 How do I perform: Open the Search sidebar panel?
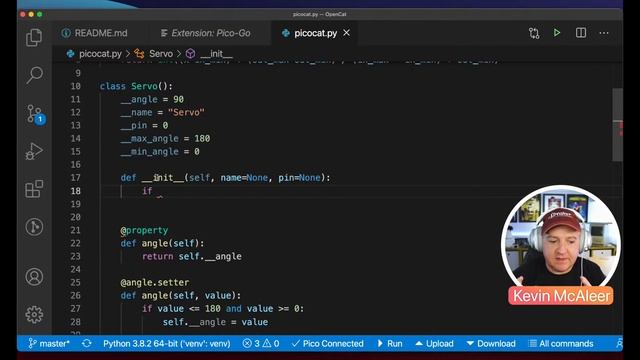(35, 75)
